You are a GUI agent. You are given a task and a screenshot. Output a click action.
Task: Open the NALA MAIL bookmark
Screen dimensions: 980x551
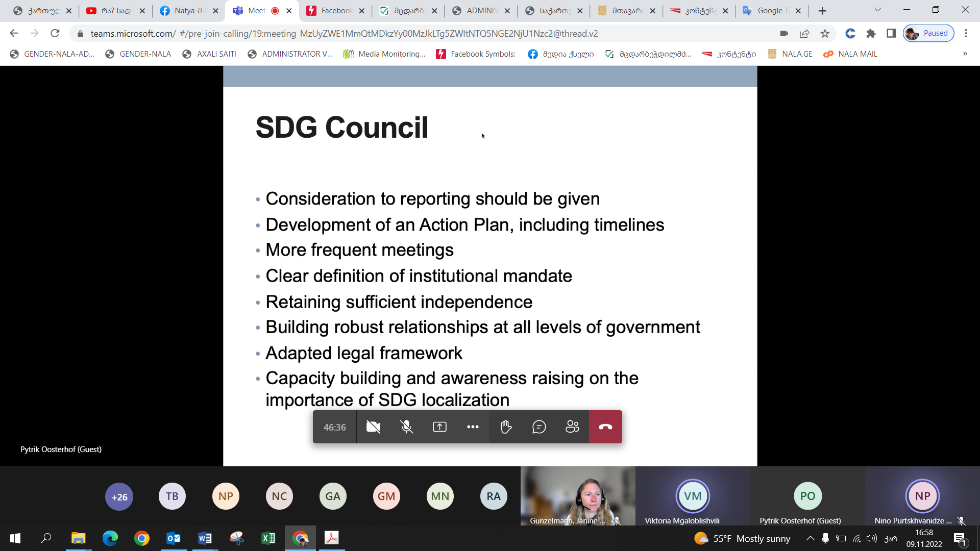pyautogui.click(x=850, y=54)
